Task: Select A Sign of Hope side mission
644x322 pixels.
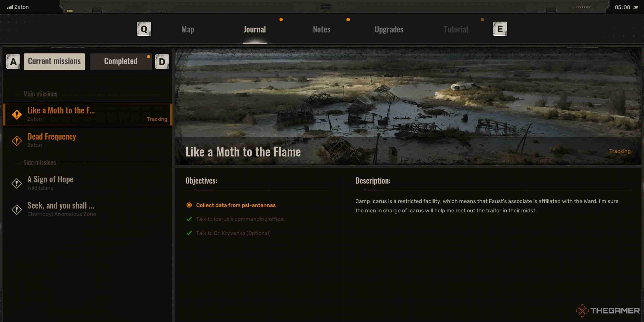Action: point(50,182)
